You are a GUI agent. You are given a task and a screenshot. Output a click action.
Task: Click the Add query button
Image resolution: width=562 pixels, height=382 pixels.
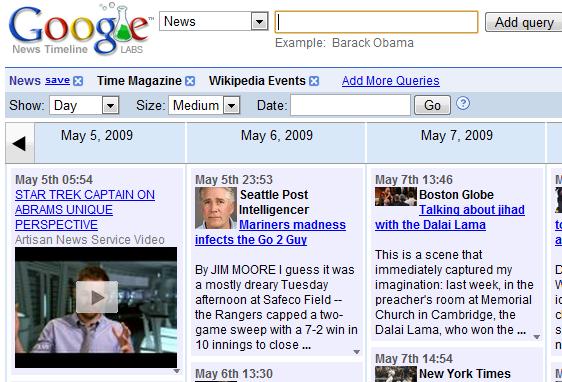pos(524,22)
